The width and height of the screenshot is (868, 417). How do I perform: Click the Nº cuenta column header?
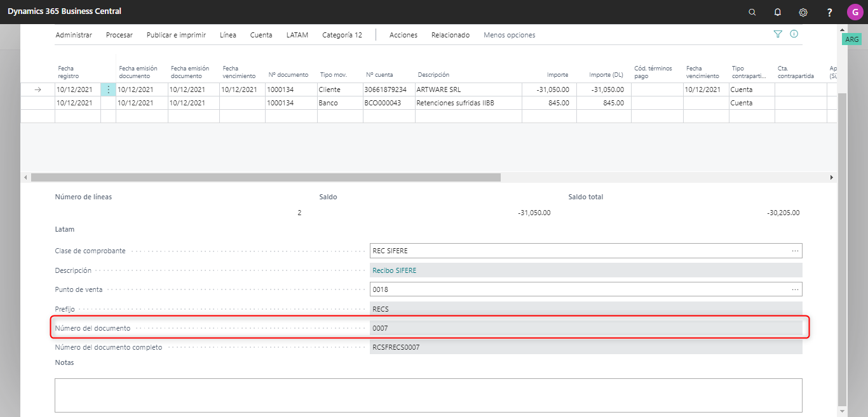(379, 75)
